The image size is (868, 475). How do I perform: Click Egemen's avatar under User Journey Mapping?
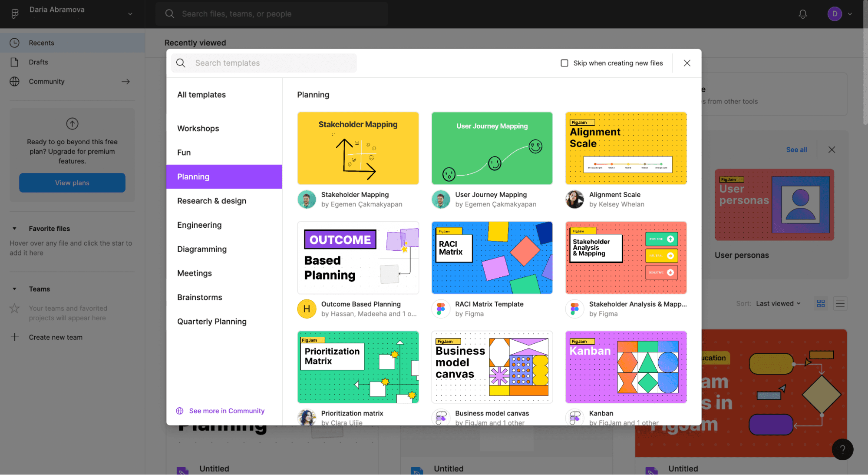click(441, 199)
